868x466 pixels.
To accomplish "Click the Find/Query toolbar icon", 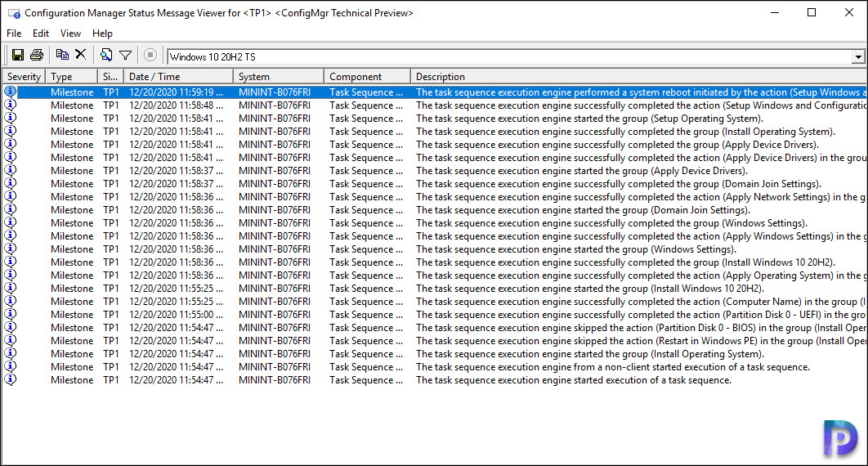I will tap(106, 55).
